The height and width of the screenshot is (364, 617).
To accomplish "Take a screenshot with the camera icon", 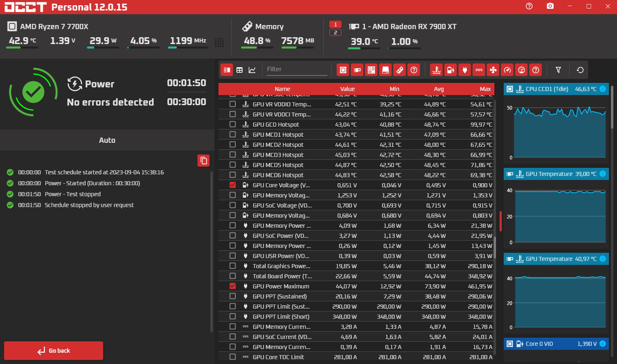I will pos(550,6).
